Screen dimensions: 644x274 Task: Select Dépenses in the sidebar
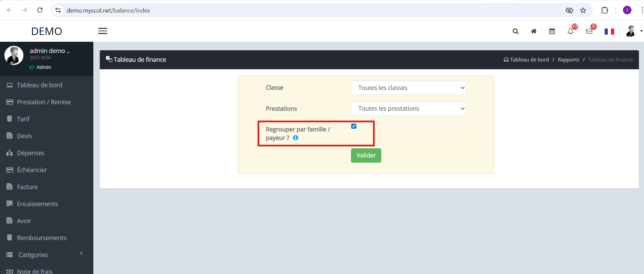pos(31,153)
